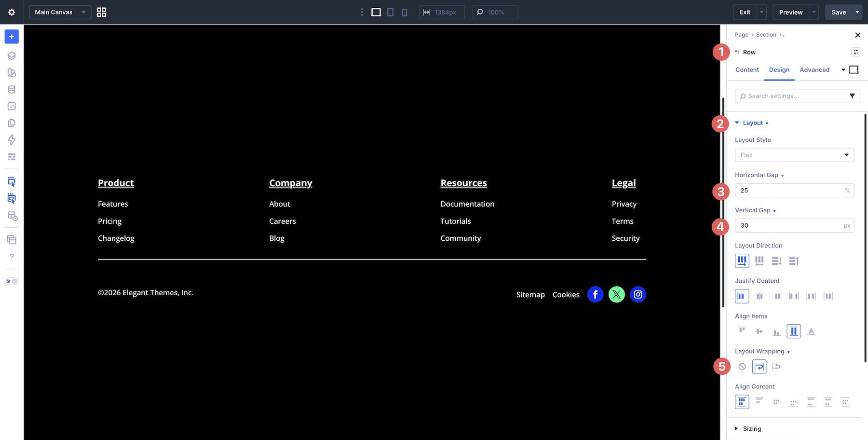
Task: Click the Sitemap footer link
Action: (x=530, y=295)
